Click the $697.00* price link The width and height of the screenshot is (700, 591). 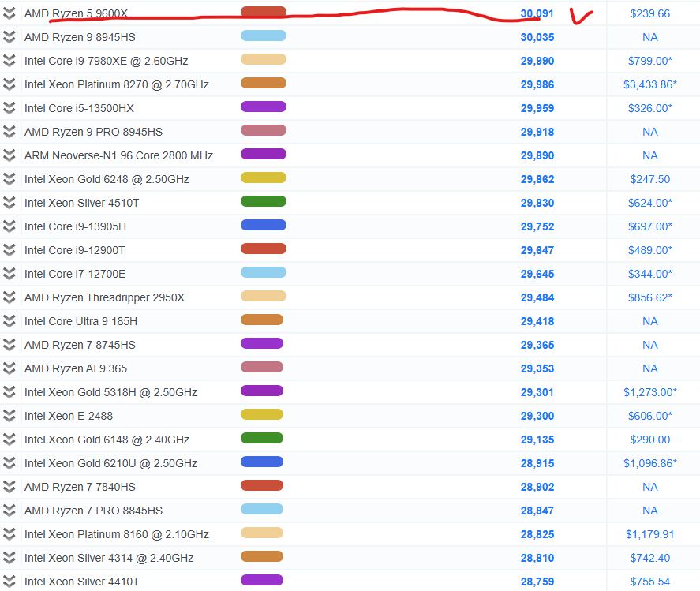point(650,226)
